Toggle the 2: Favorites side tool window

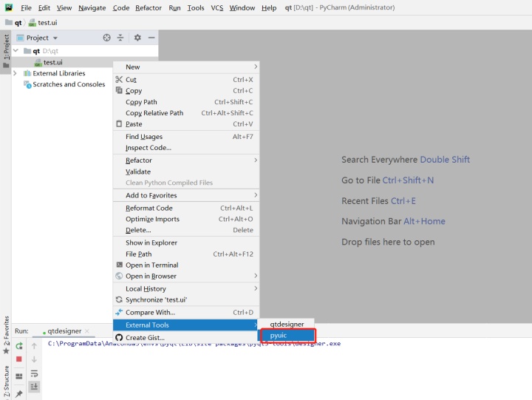(6, 335)
